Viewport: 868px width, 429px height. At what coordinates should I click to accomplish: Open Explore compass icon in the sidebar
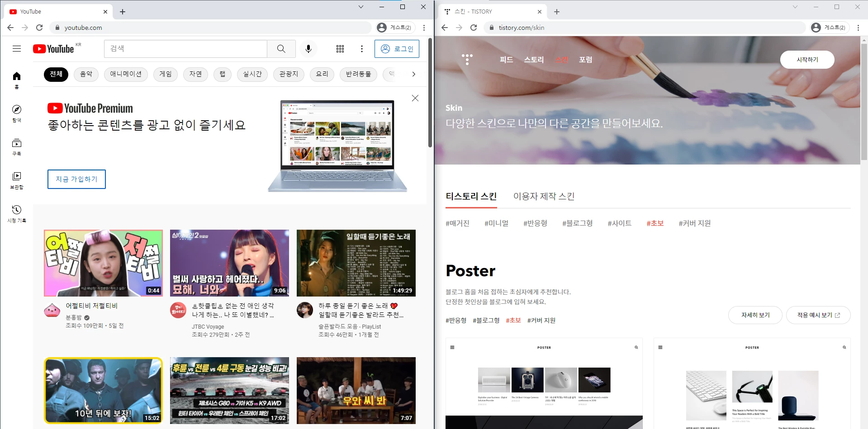(x=17, y=113)
